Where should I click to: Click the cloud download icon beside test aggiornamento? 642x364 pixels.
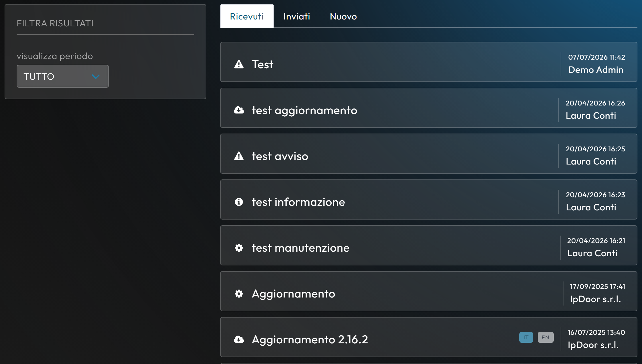click(x=239, y=110)
